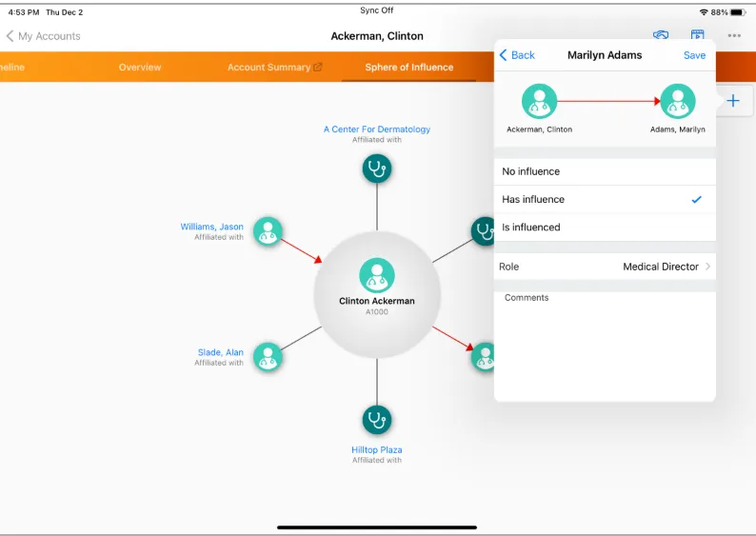Tap the Marilyn Adams popover title
The height and width of the screenshot is (536, 756).
605,55
